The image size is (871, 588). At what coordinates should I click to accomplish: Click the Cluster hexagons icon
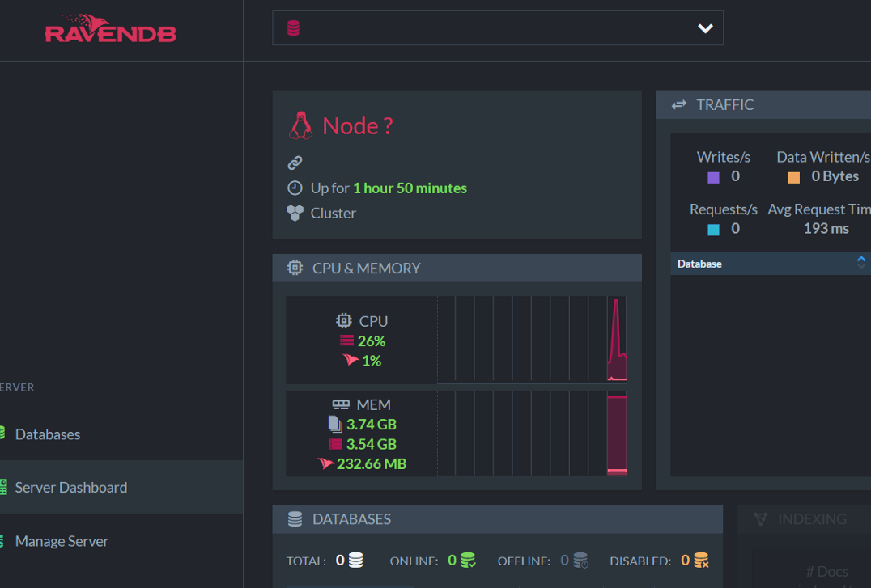295,213
